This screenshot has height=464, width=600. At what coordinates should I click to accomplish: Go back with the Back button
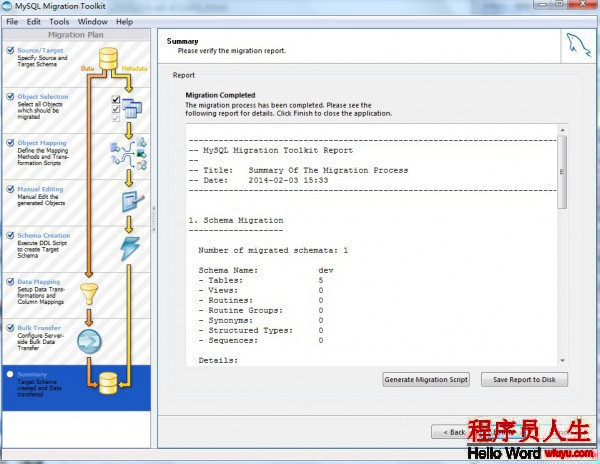(450, 432)
